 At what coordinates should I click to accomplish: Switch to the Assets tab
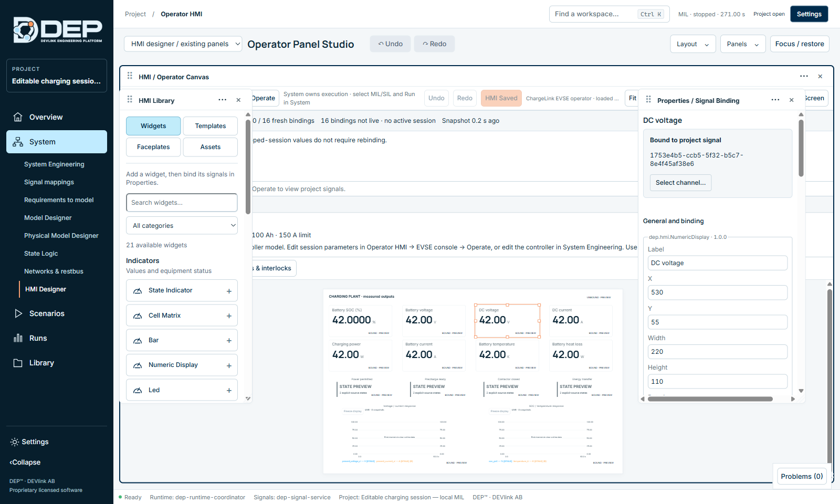pyautogui.click(x=211, y=147)
